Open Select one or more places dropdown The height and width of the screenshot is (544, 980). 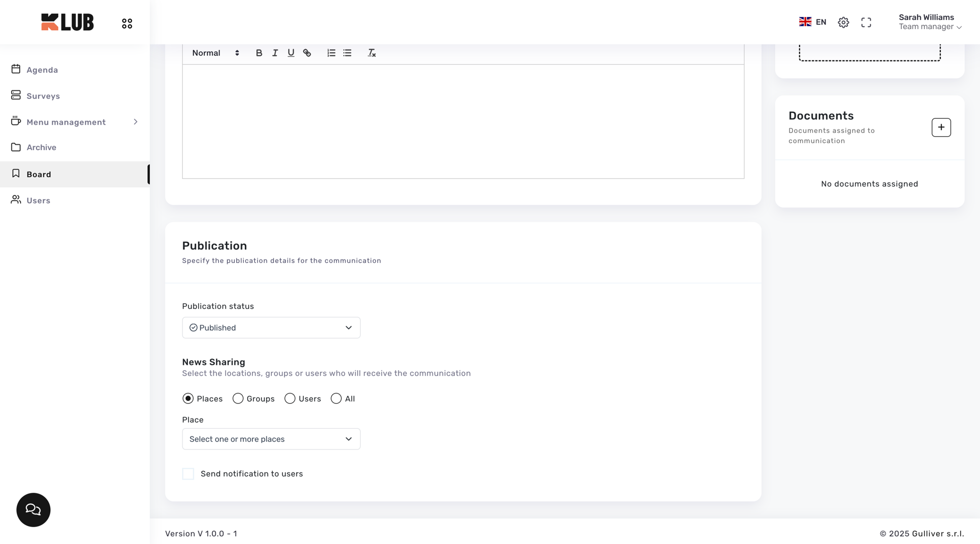271,439
